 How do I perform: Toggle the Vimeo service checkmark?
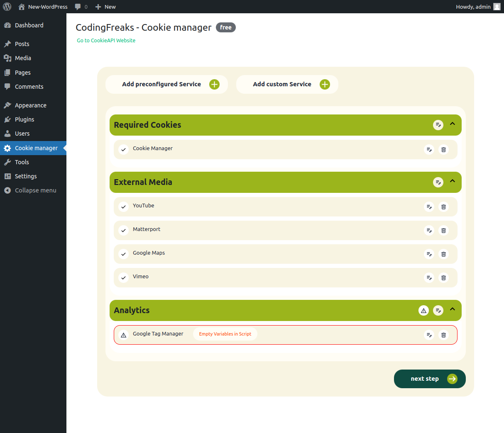123,278
